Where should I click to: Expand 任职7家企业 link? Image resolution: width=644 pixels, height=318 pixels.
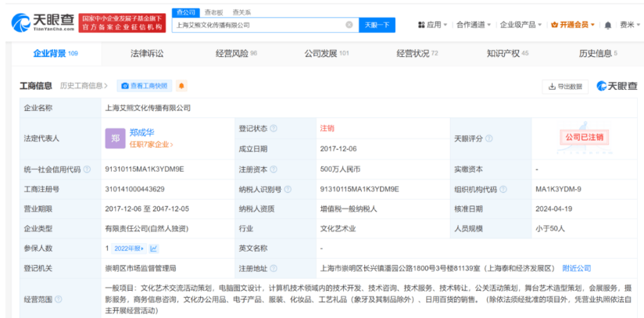151,145
